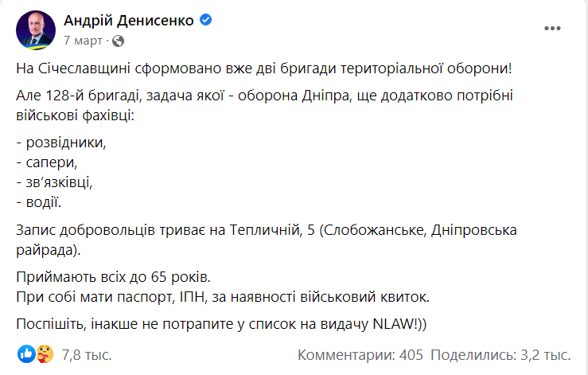This screenshot has width=588, height=375.
Task: Click the globe public-audience icon
Action: tap(118, 41)
